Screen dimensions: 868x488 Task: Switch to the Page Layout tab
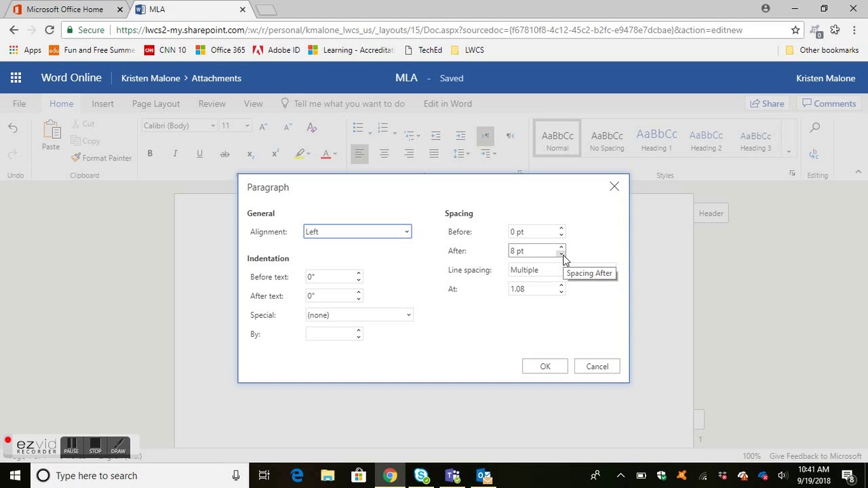156,104
